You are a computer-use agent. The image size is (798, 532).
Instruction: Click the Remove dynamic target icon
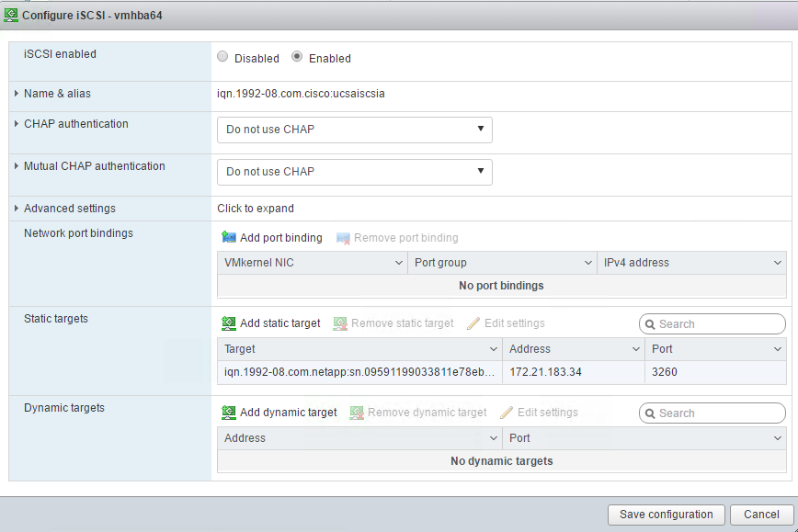click(x=357, y=413)
